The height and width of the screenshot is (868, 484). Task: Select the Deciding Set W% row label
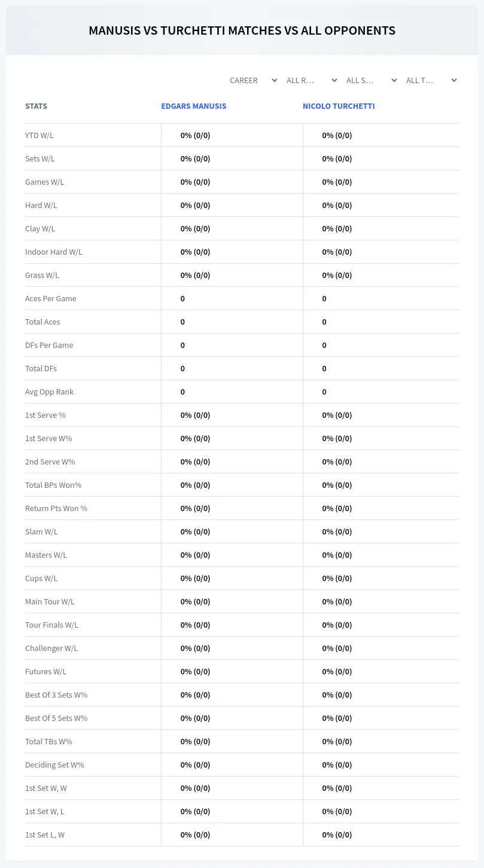[x=54, y=765]
